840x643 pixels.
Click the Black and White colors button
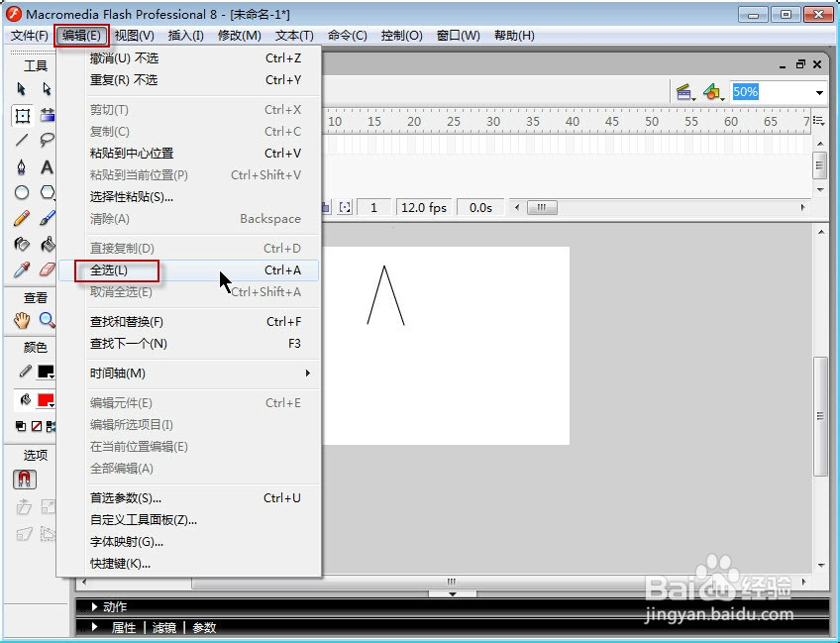[21, 426]
